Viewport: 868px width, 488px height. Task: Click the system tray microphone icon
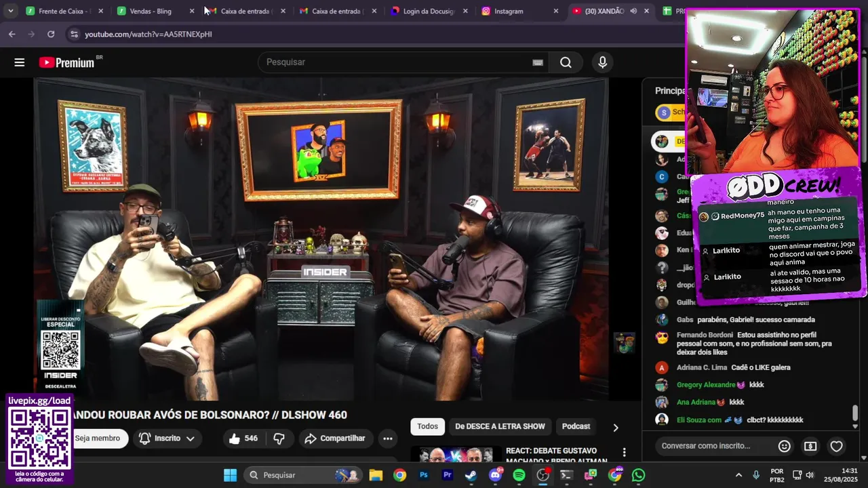click(756, 475)
